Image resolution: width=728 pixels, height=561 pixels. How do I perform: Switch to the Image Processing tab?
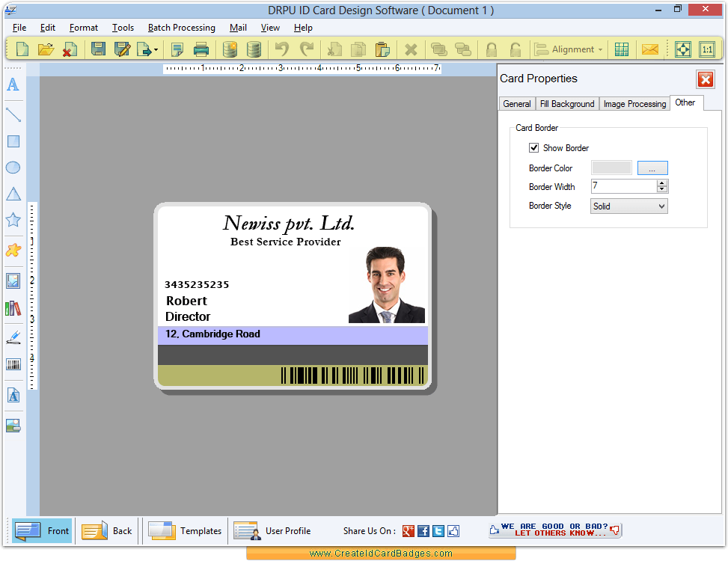pos(634,104)
